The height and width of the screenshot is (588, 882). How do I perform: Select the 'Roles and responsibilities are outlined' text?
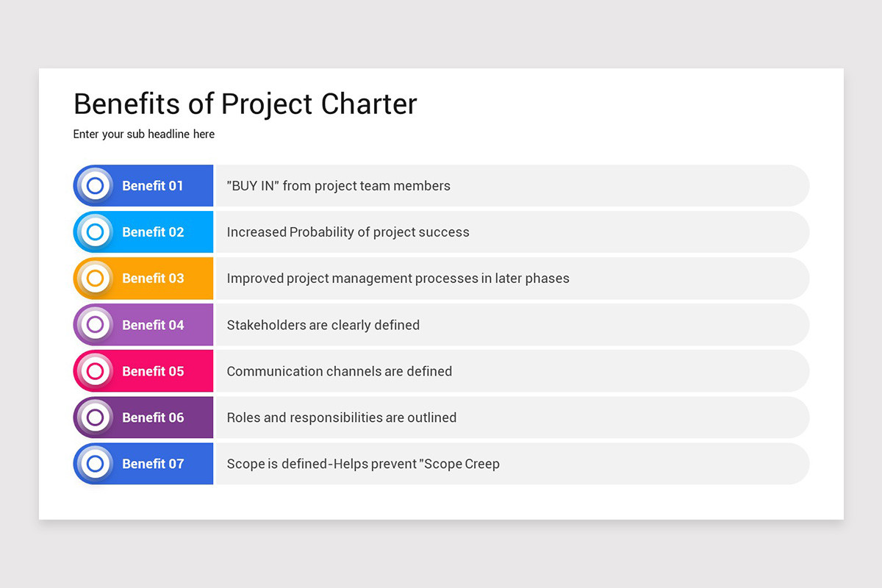tap(342, 417)
